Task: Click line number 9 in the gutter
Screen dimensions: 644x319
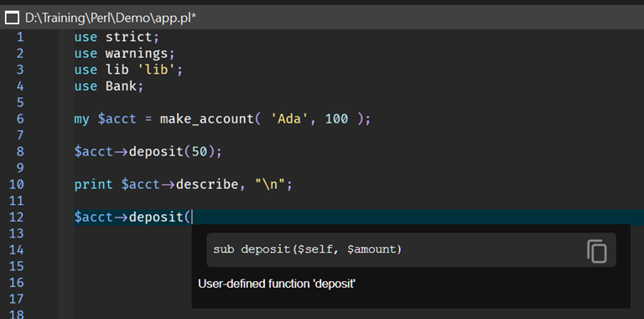Action: click(20, 168)
